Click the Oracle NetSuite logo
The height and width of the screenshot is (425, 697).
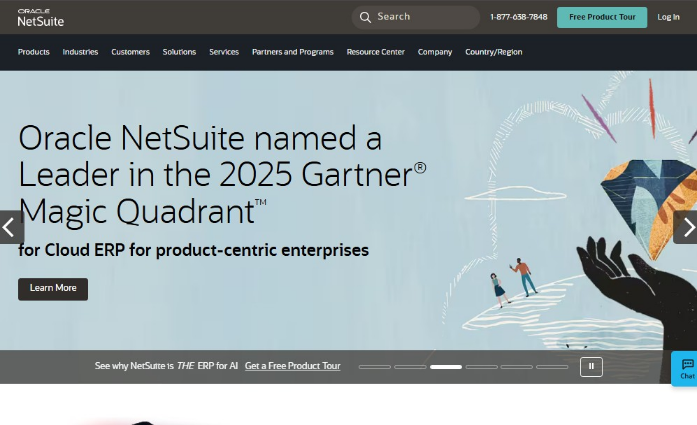(40, 18)
